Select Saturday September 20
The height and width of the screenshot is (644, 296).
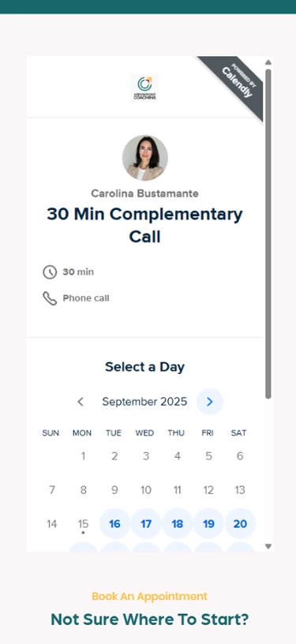(240, 524)
